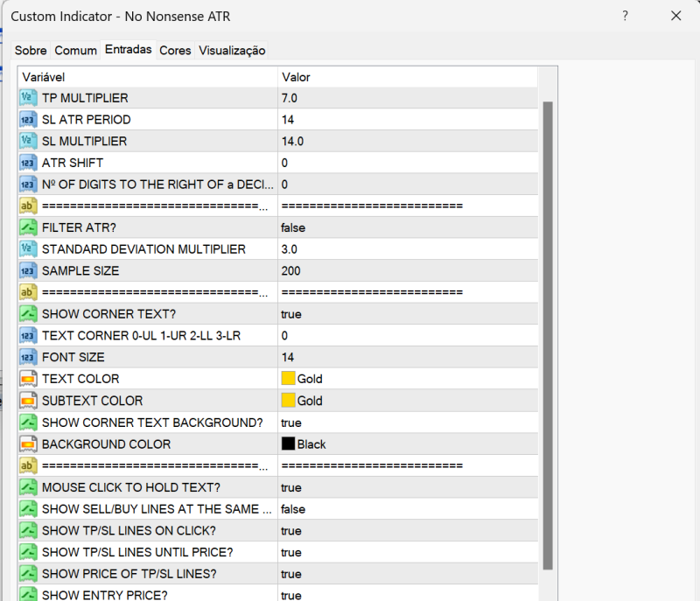This screenshot has height=601, width=700.
Task: Select the 'FONT SIZE' variable name
Action: 73,358
